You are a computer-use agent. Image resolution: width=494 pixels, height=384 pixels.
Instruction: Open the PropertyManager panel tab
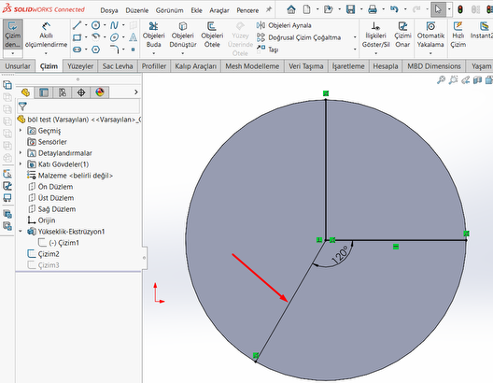[x=44, y=92]
